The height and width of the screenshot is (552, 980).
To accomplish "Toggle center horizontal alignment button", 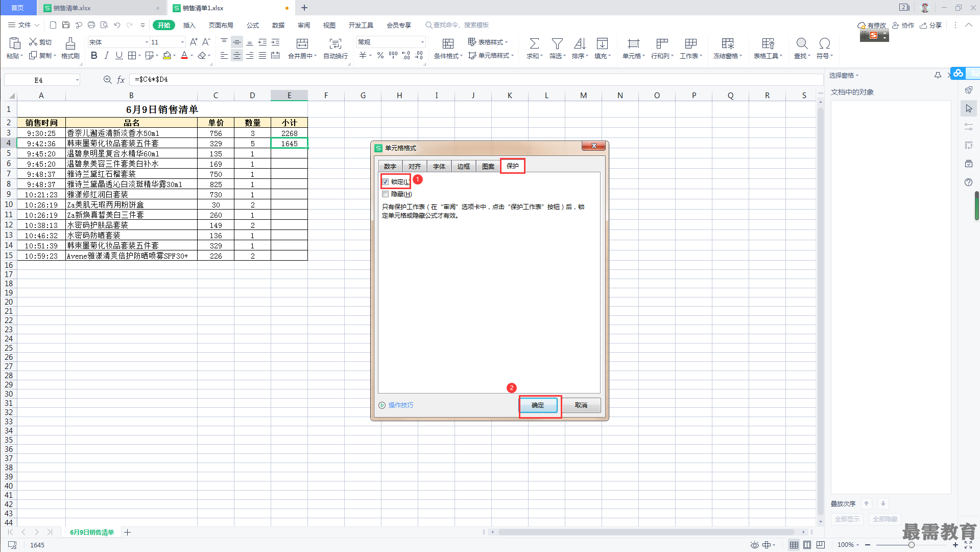I will point(237,55).
